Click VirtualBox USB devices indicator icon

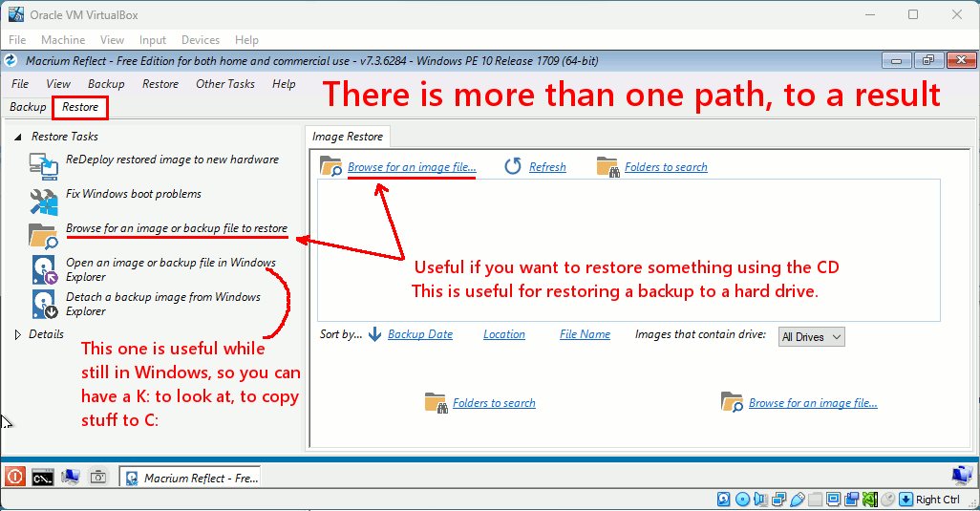click(798, 500)
